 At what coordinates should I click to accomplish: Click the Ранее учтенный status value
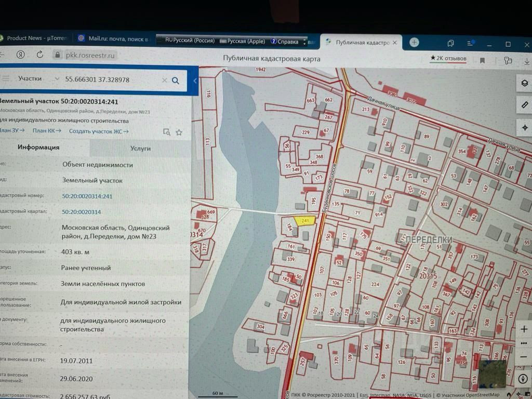point(86,268)
